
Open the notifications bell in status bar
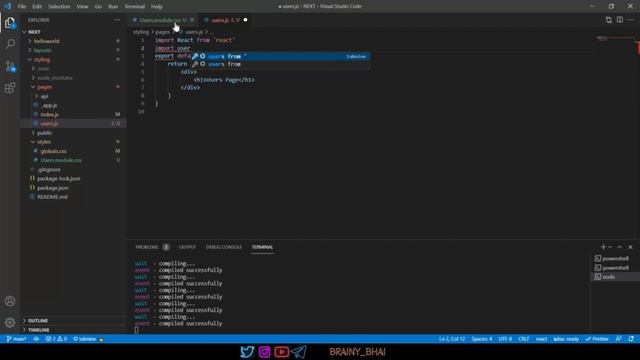tap(631, 339)
